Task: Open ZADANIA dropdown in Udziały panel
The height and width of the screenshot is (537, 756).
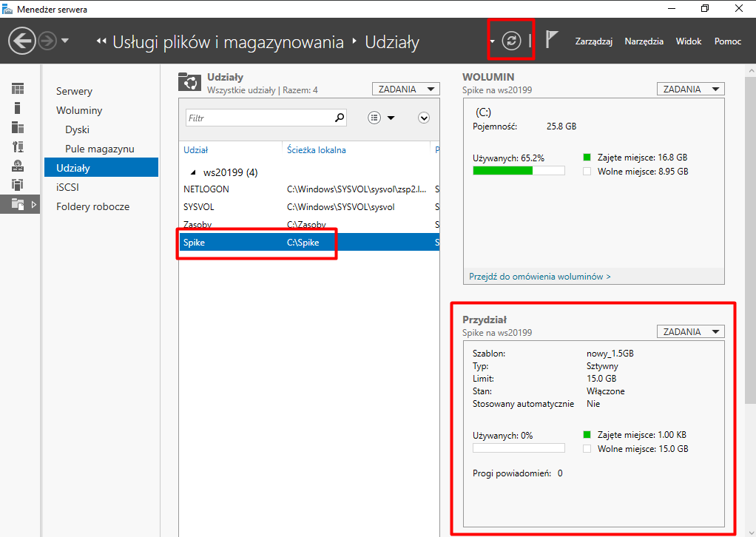Action: pos(405,89)
